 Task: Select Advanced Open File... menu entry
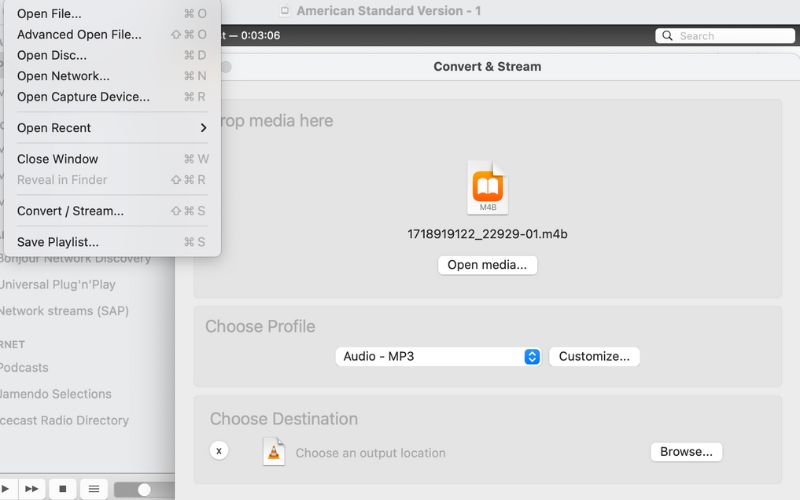point(112,35)
